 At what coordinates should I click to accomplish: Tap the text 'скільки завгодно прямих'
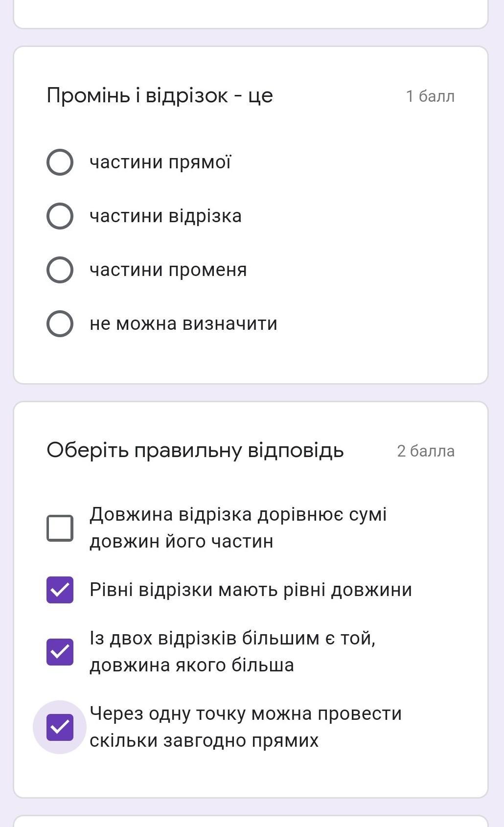click(204, 740)
